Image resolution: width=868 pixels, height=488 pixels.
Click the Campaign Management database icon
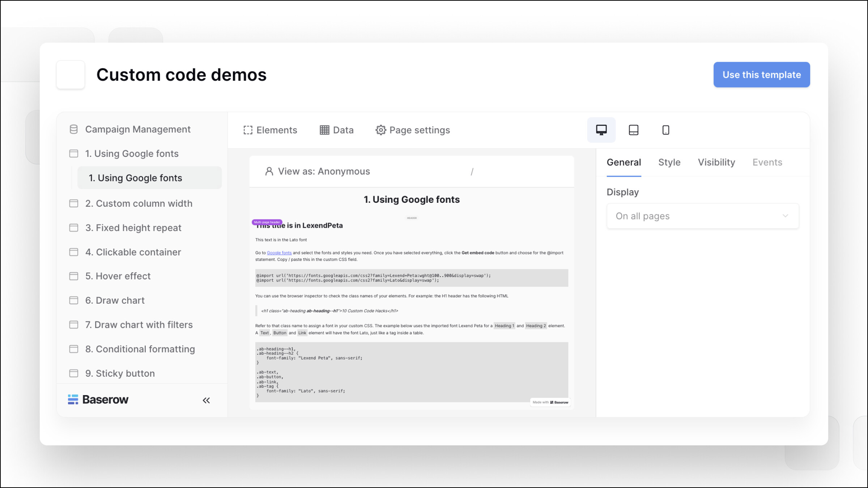coord(73,129)
